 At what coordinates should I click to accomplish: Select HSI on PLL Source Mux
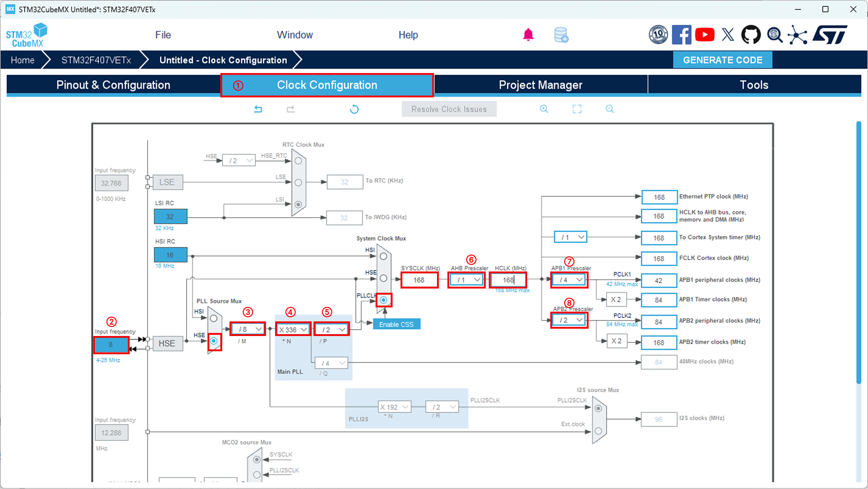pyautogui.click(x=214, y=319)
